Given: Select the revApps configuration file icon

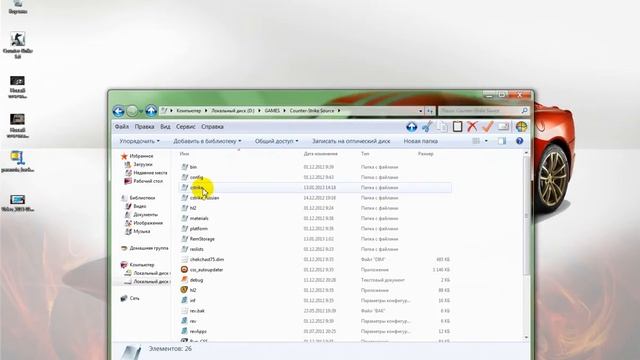Looking at the screenshot, I should coord(184,331).
